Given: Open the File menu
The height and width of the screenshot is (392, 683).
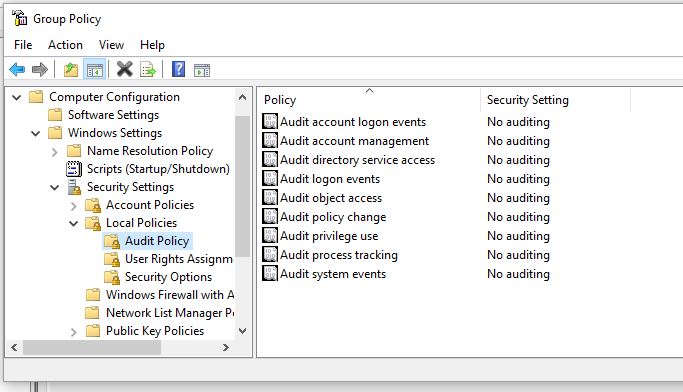Looking at the screenshot, I should (23, 45).
